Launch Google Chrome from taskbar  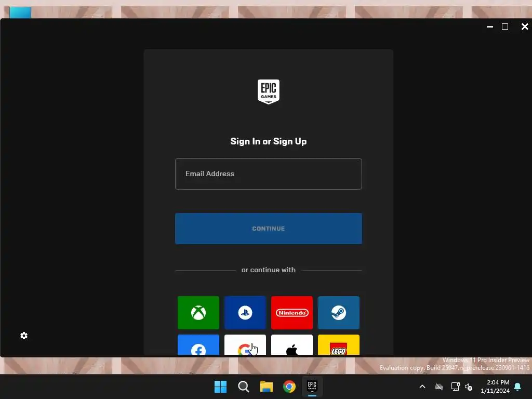coord(289,387)
